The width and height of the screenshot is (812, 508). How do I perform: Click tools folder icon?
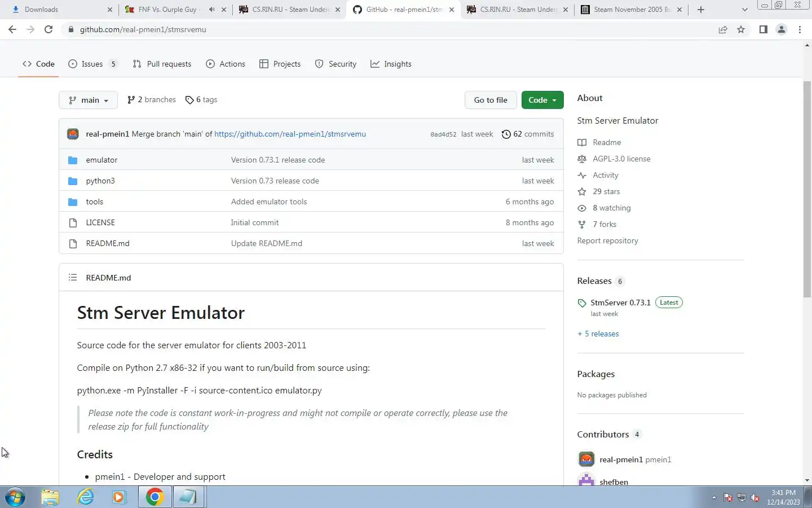tap(73, 202)
